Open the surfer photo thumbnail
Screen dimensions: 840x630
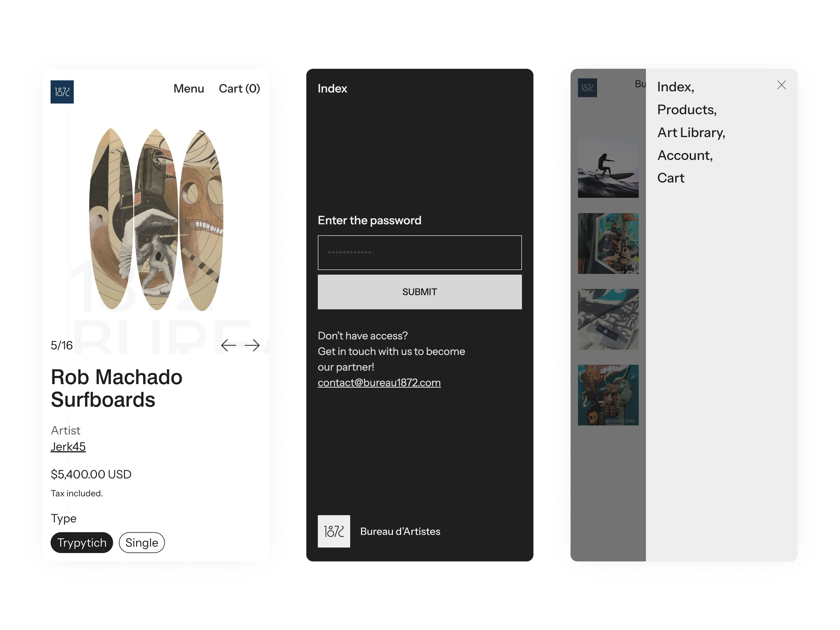click(x=608, y=167)
